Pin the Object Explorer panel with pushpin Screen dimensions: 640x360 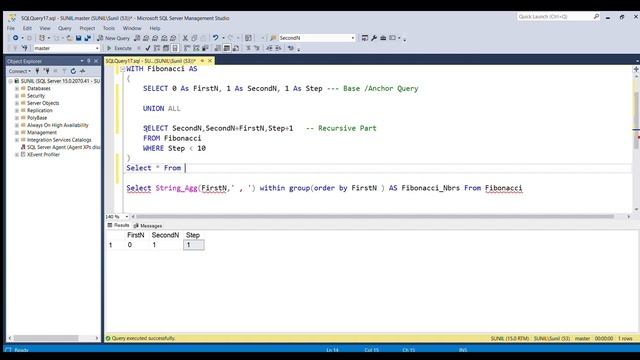(89, 61)
